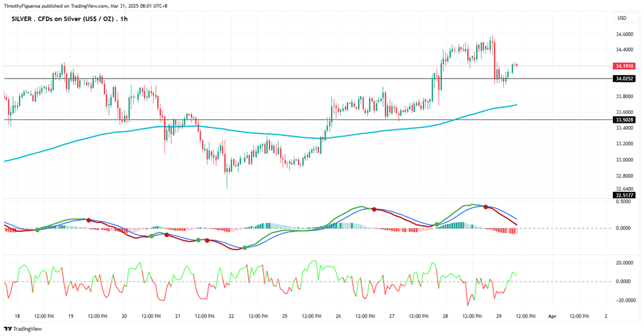Click the 33.2000 price axis value
Screen dimensions: 644x336
coord(624,144)
